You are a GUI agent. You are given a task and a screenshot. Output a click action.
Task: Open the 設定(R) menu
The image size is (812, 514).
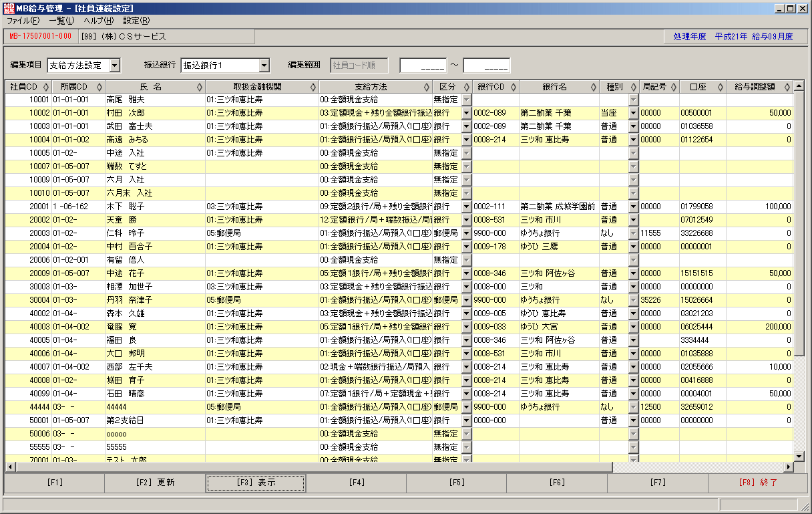point(136,21)
